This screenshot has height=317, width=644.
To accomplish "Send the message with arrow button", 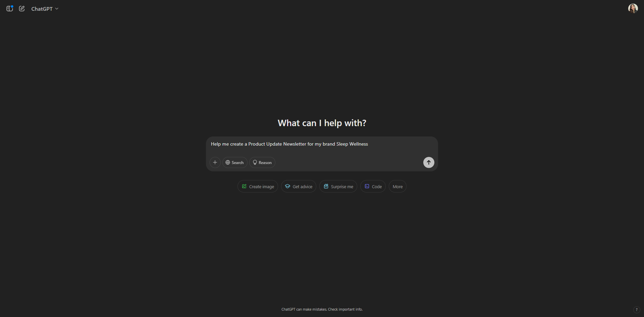I will (x=429, y=162).
